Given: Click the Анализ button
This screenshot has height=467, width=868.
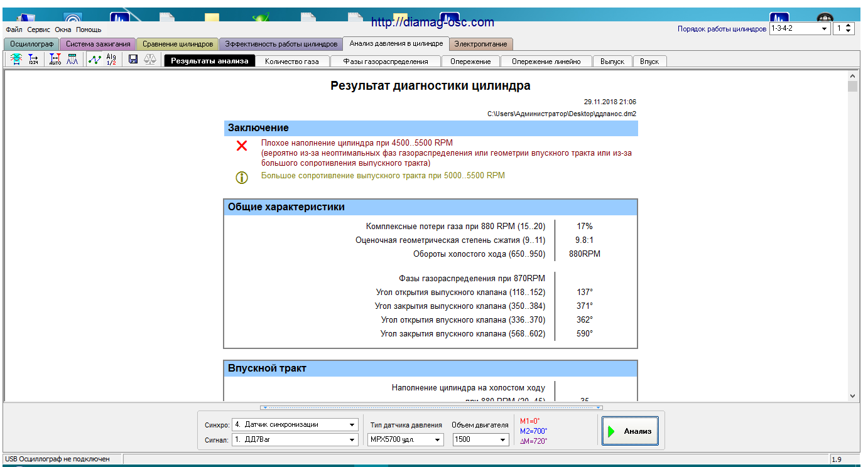Looking at the screenshot, I should (x=630, y=431).
